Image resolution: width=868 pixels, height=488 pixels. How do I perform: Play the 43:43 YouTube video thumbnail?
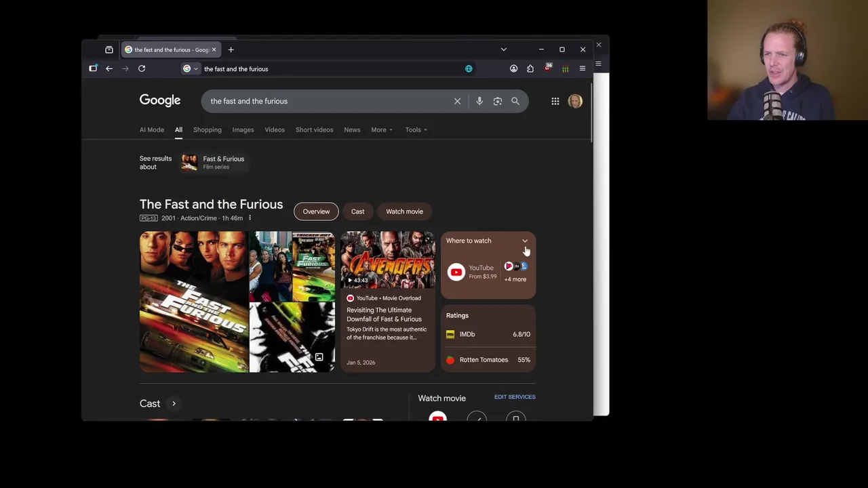(x=388, y=260)
